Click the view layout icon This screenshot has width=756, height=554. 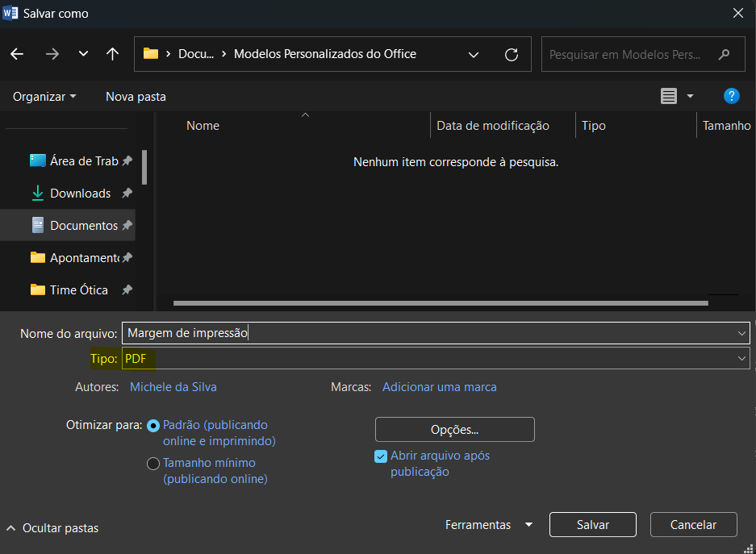point(669,96)
